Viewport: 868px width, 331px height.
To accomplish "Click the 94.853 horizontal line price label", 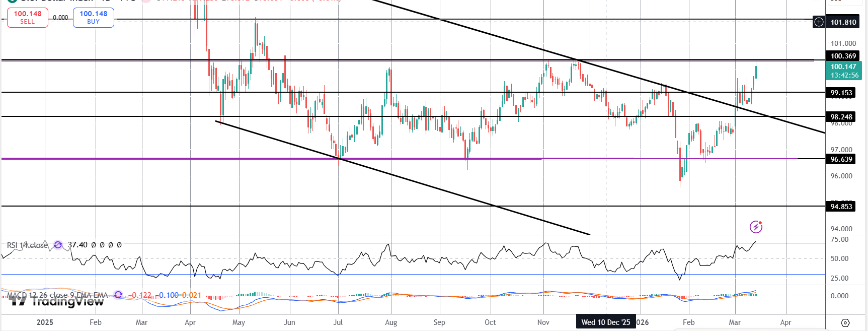I will tap(841, 207).
